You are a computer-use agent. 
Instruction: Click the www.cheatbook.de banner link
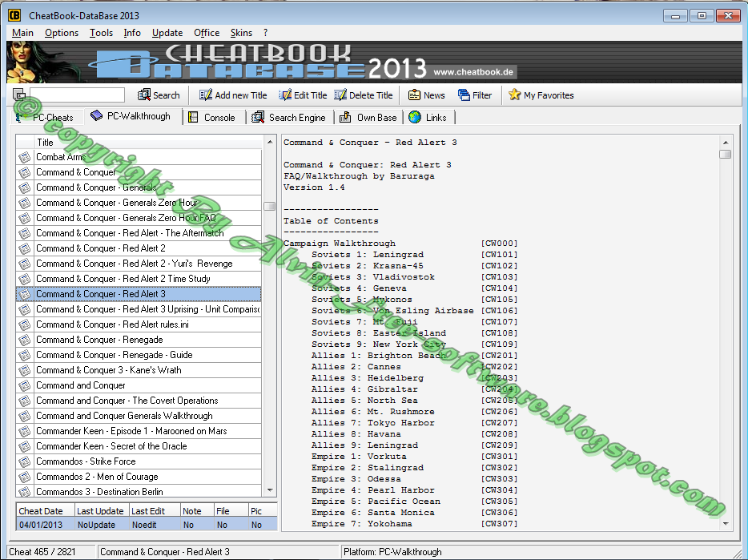click(473, 72)
